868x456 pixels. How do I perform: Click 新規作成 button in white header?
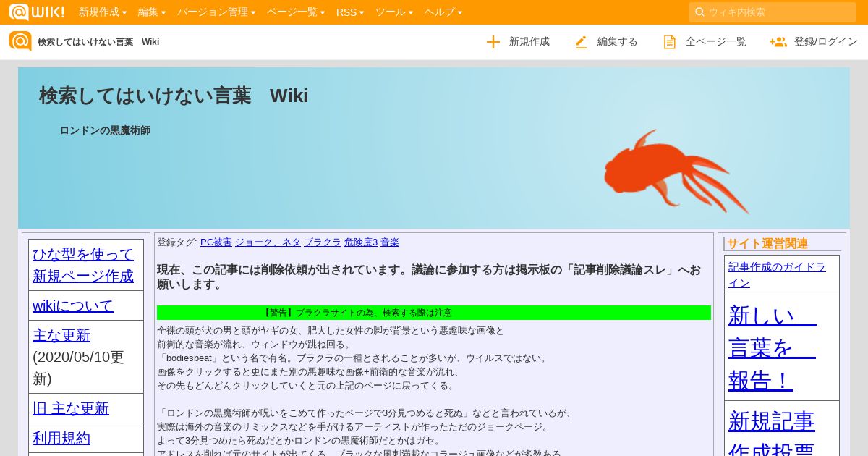coord(518,42)
